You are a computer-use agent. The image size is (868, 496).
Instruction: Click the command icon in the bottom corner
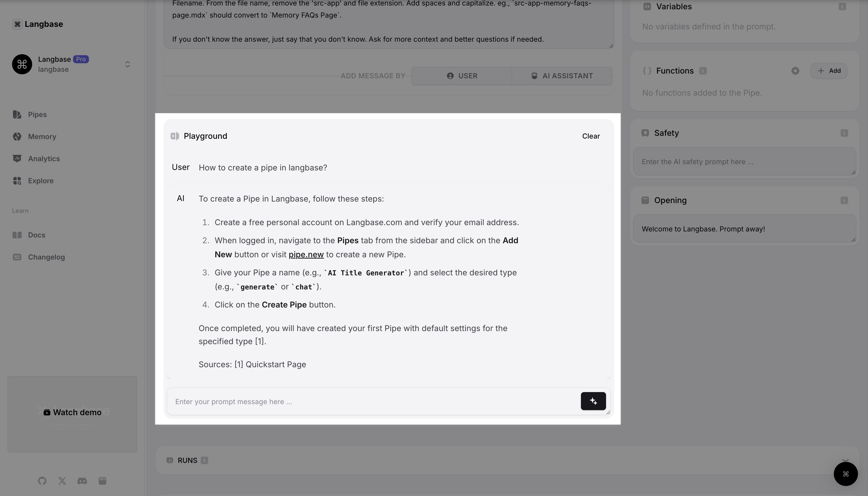(845, 474)
